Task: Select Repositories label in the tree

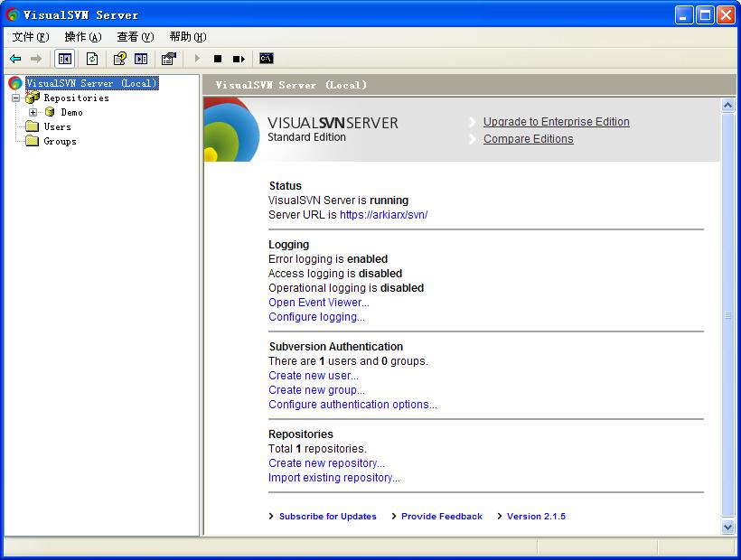Action: tap(77, 98)
